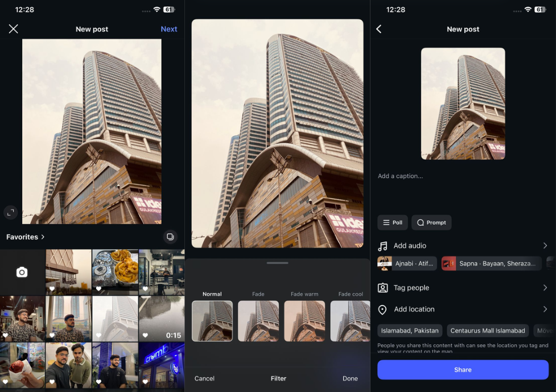Open audio options via the Add audio chevron
Viewport: 556px width, 392px height.
click(x=545, y=245)
